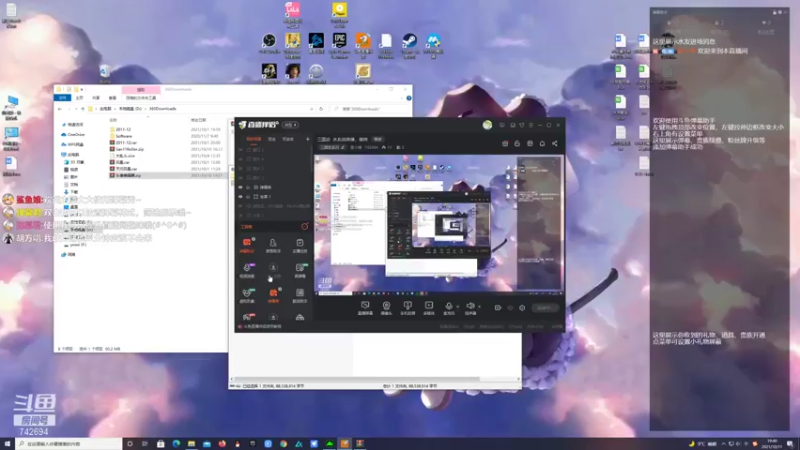The width and height of the screenshot is (800, 450).
Task: Click Windows taskbar search box
Action: pos(68,444)
